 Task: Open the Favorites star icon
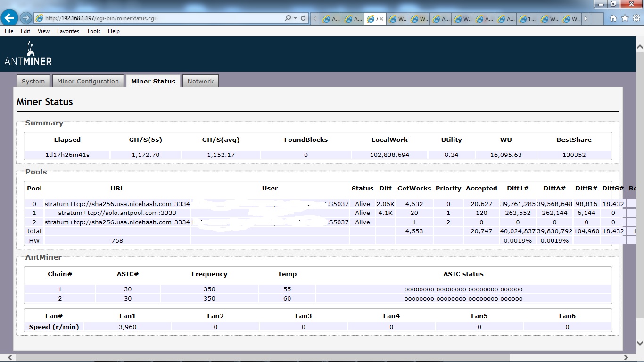point(625,18)
